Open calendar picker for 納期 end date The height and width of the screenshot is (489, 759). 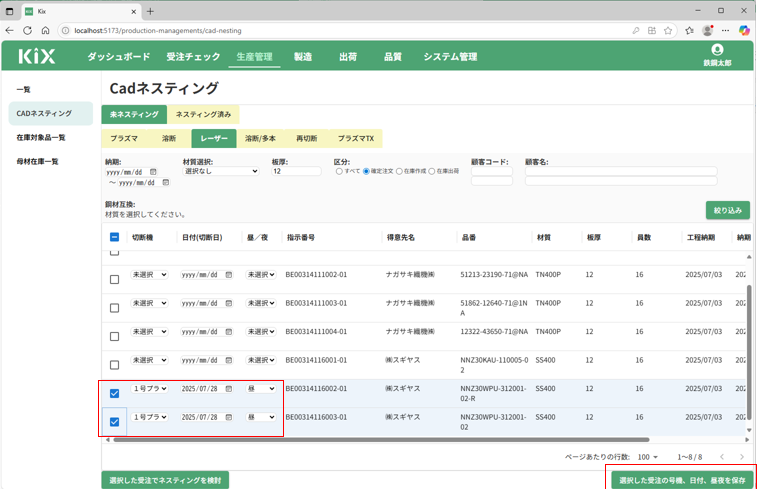[166, 183]
